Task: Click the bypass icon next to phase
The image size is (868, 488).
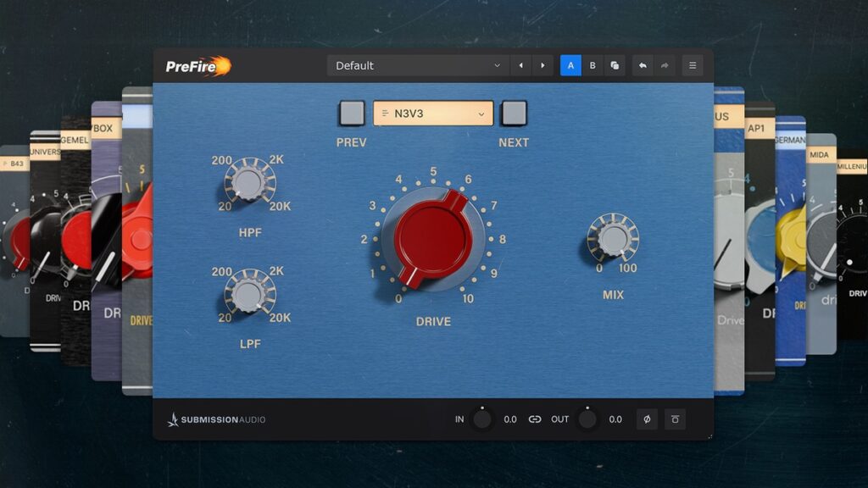Action: tap(675, 419)
